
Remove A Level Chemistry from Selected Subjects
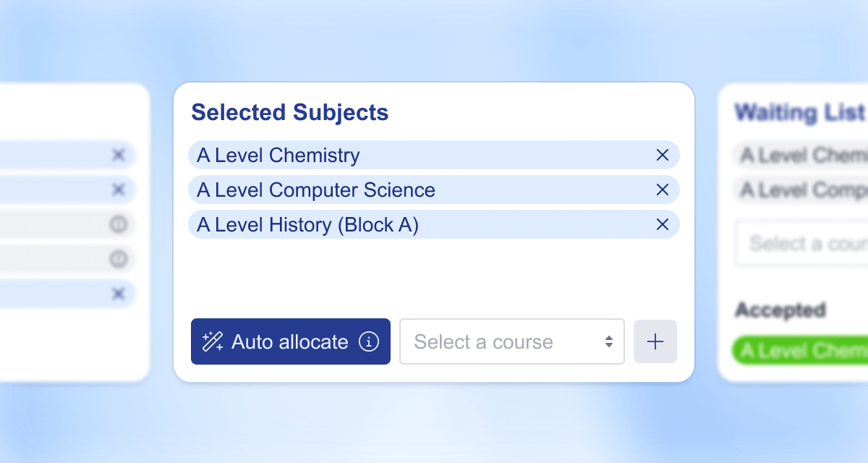click(662, 155)
